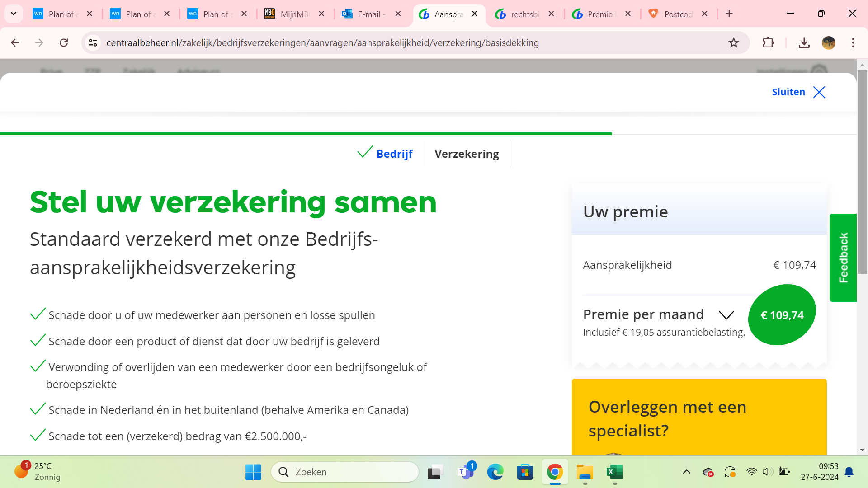Click the battery tray icon
This screenshot has height=488, width=868.
click(x=784, y=472)
